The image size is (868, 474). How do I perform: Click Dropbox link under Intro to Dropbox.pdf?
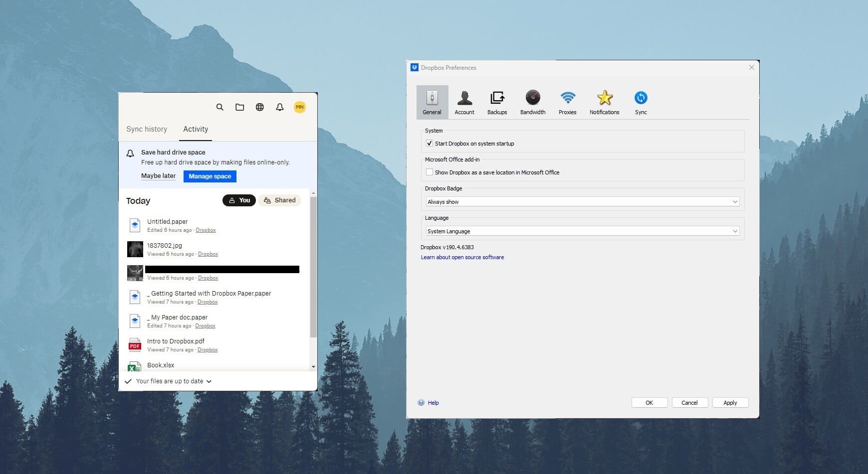click(x=208, y=350)
